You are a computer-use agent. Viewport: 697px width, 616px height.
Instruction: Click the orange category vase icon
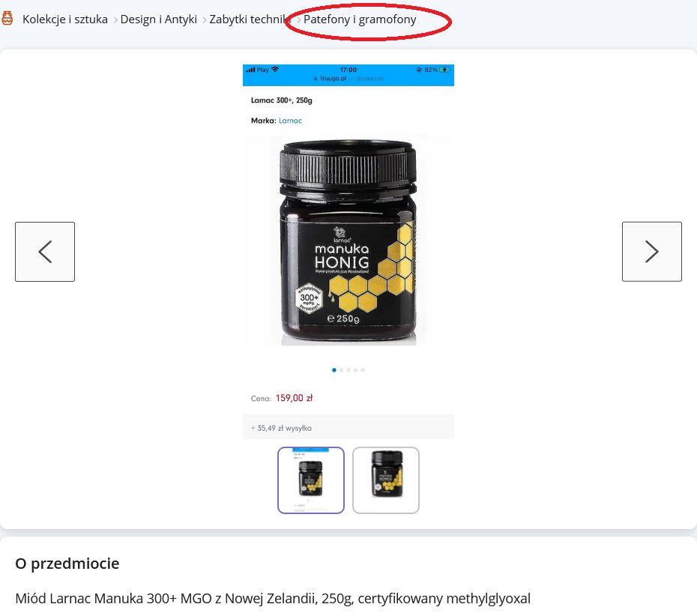pos(7,19)
